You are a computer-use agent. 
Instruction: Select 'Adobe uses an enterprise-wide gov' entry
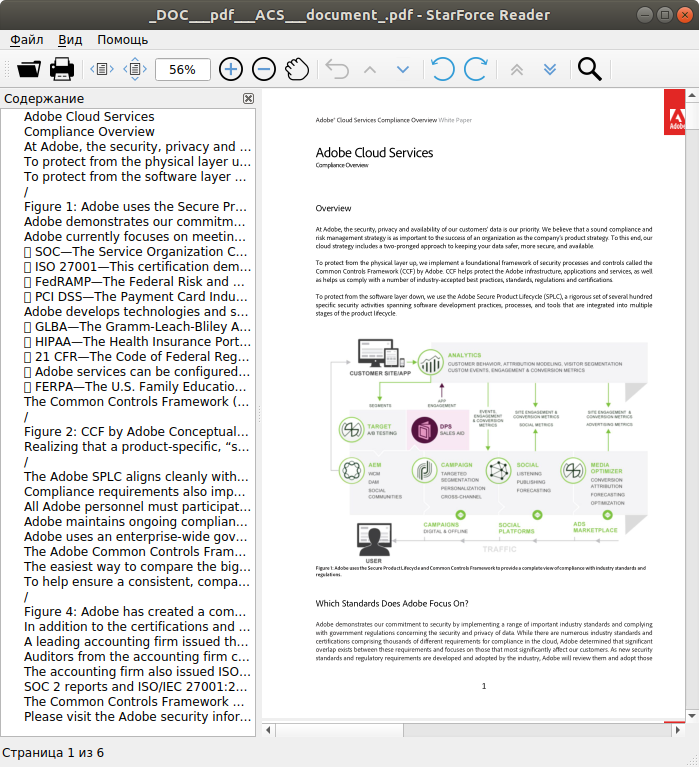pyautogui.click(x=135, y=537)
